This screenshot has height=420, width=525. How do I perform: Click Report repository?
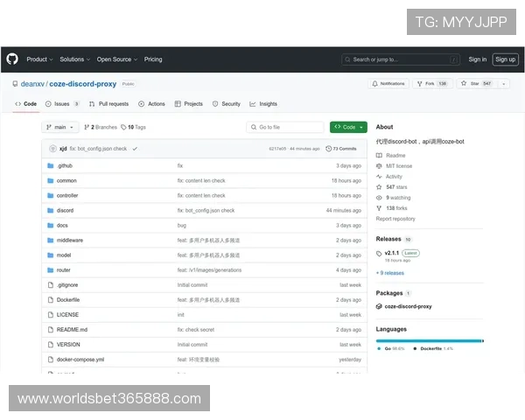[395, 219]
